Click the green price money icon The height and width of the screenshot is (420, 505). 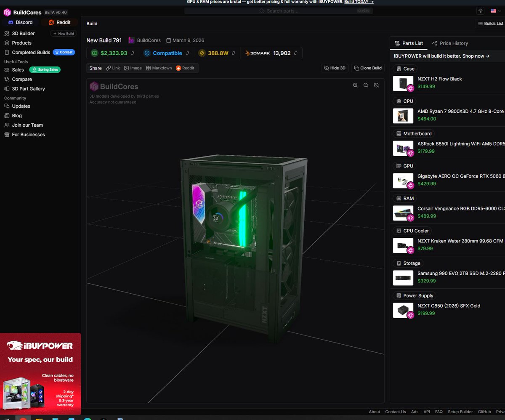[x=95, y=53]
